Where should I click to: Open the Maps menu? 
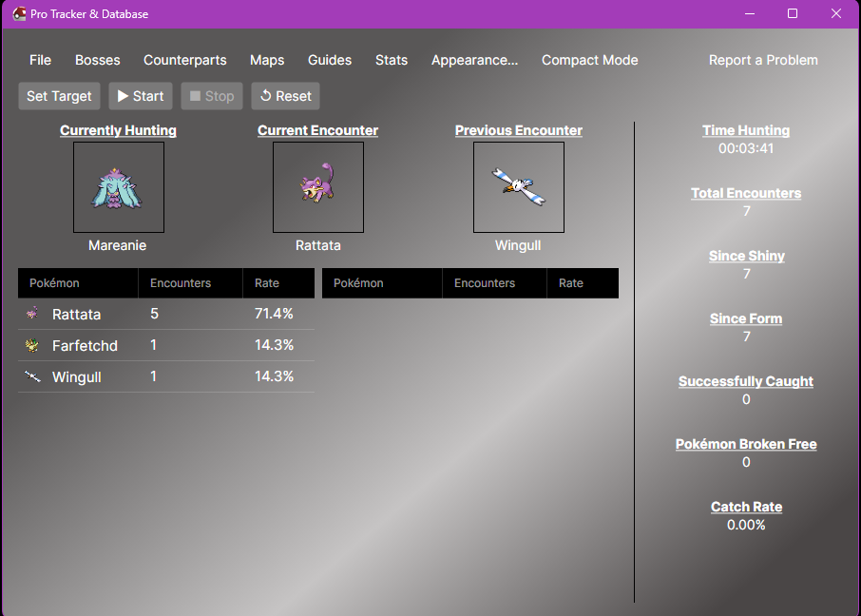point(267,60)
